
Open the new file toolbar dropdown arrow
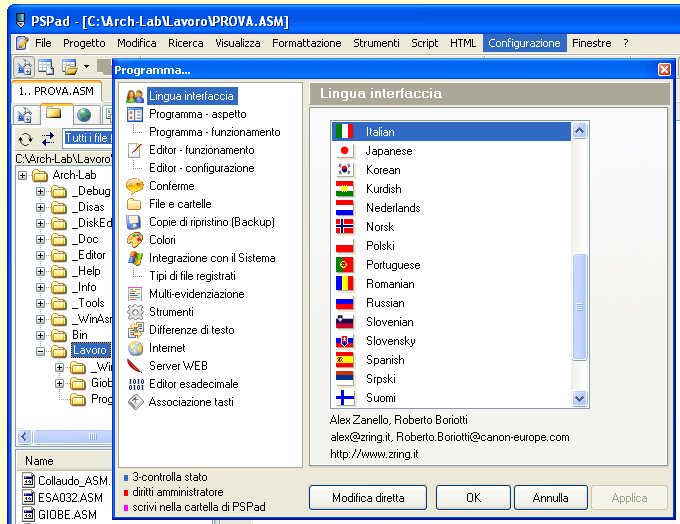pyautogui.click(x=86, y=66)
